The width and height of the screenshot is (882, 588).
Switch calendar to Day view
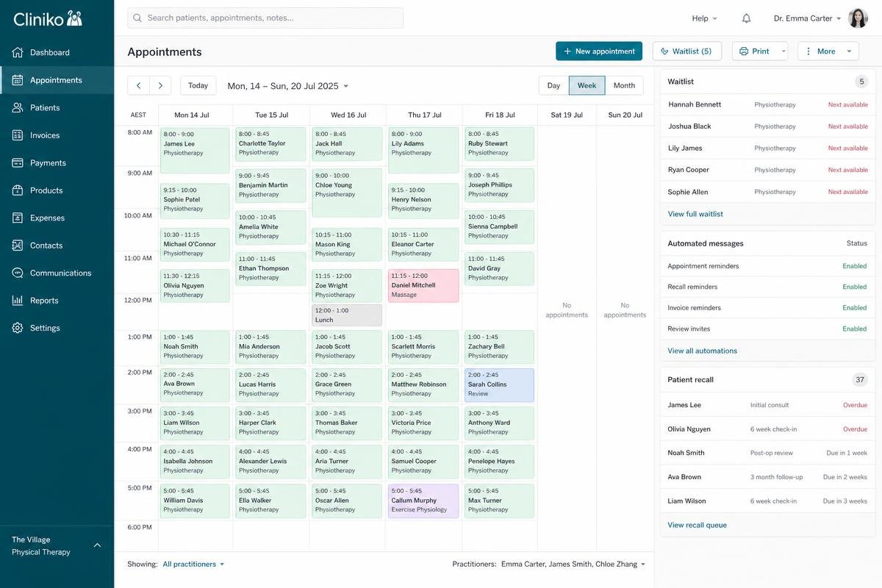tap(553, 85)
